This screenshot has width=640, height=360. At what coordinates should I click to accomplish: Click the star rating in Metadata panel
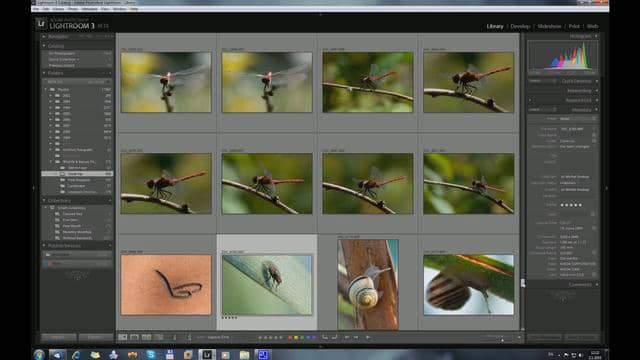571,205
